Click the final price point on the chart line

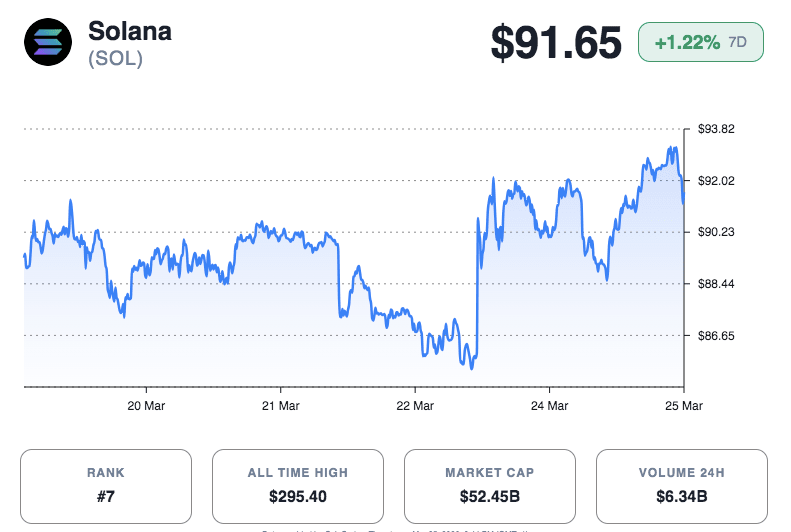point(683,203)
